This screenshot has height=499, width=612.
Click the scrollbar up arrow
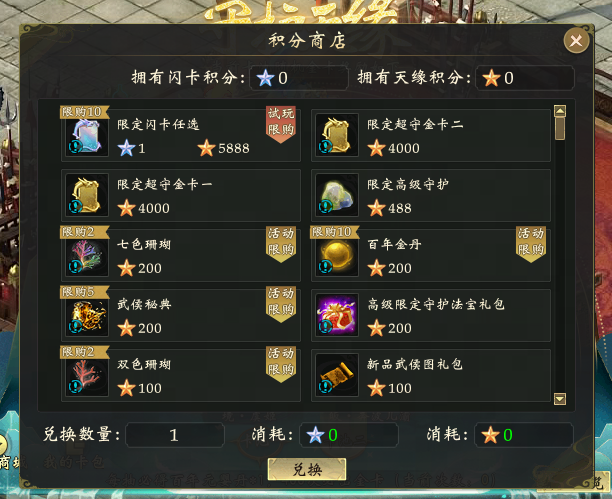pos(560,111)
